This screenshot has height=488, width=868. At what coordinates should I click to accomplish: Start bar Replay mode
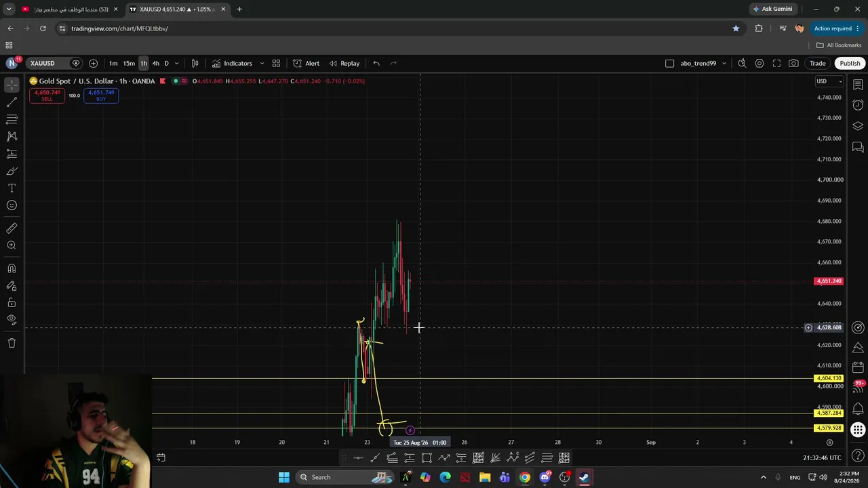coord(344,63)
